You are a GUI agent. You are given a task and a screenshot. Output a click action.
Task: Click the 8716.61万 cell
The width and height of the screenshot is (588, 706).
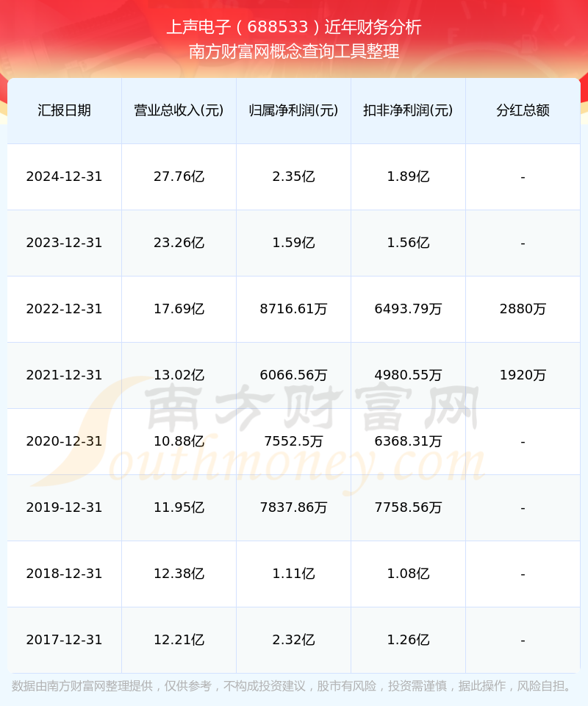(x=294, y=309)
